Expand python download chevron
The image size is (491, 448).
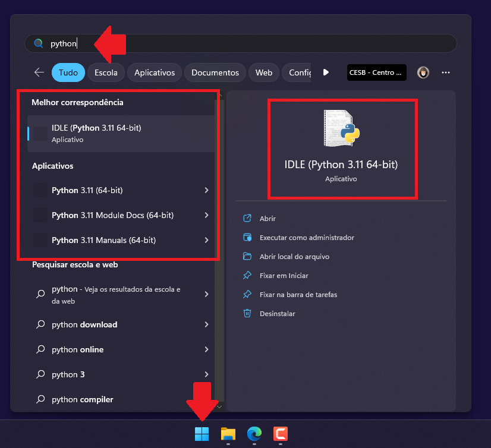point(206,324)
